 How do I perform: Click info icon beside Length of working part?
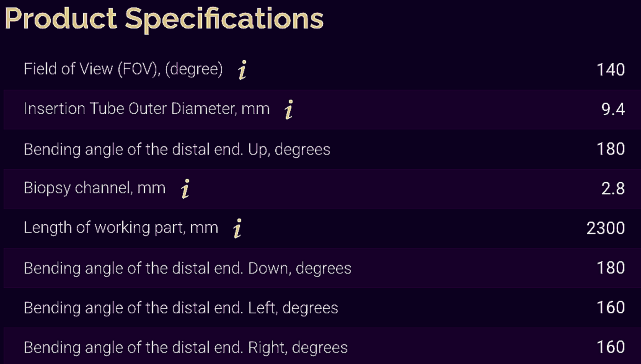tap(237, 228)
